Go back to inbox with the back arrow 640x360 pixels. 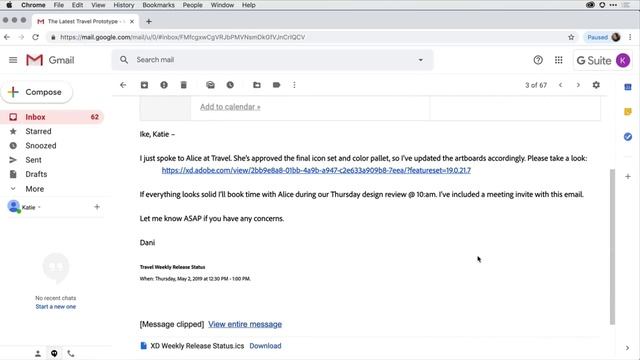123,85
